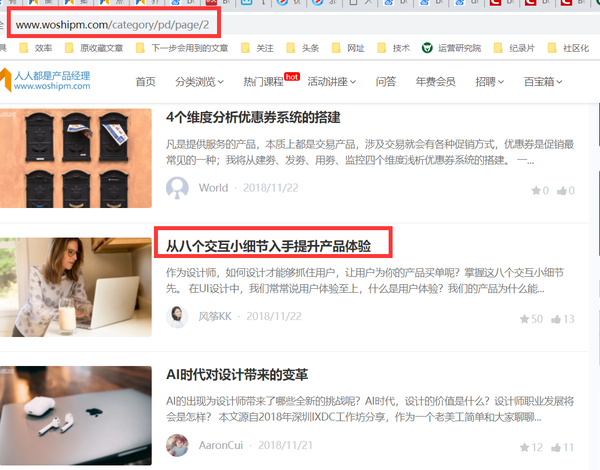This screenshot has height=470, width=600.
Task: Open the 下一步会用到的文章 bookmark folder
Action: click(182, 48)
